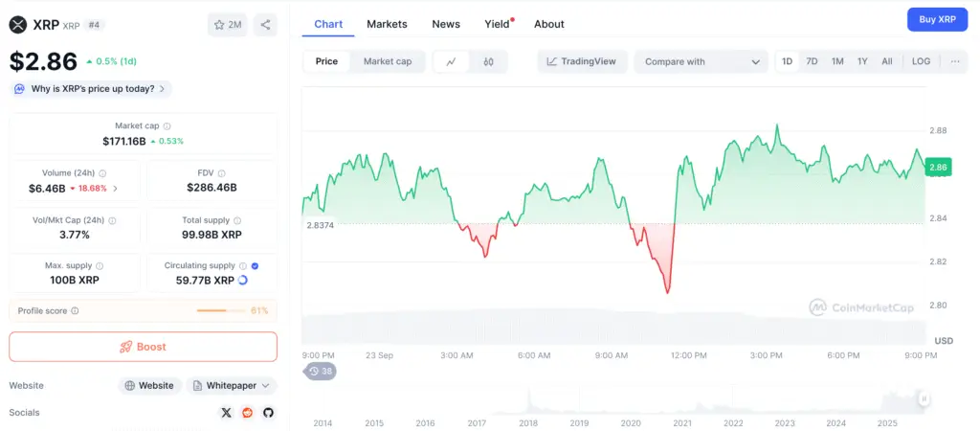The width and height of the screenshot is (980, 431).
Task: Select the Price chart toggle
Action: [326, 61]
